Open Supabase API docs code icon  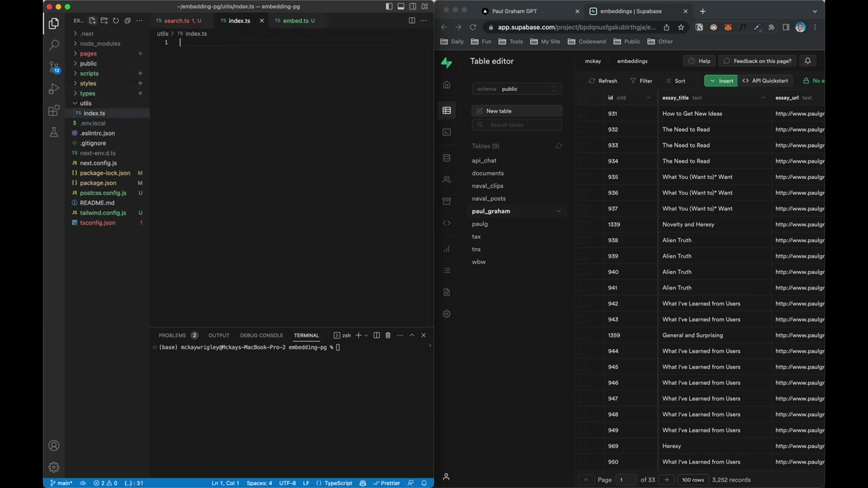tap(446, 223)
